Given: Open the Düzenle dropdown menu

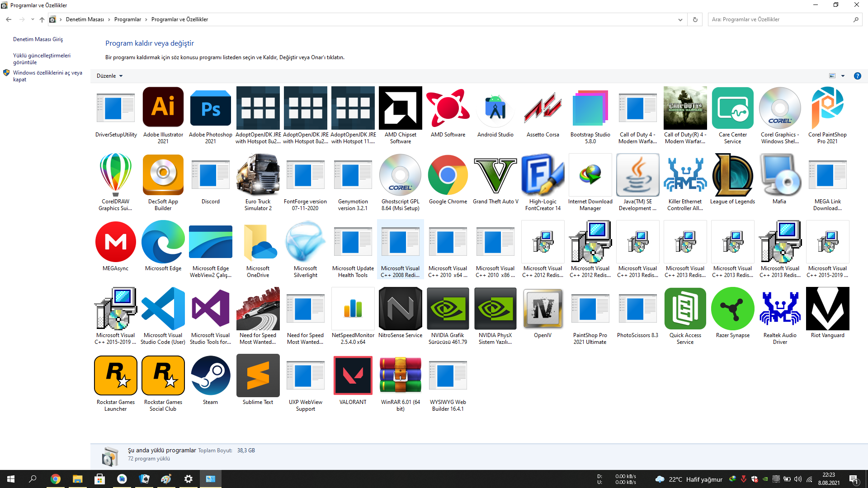Looking at the screenshot, I should [109, 76].
